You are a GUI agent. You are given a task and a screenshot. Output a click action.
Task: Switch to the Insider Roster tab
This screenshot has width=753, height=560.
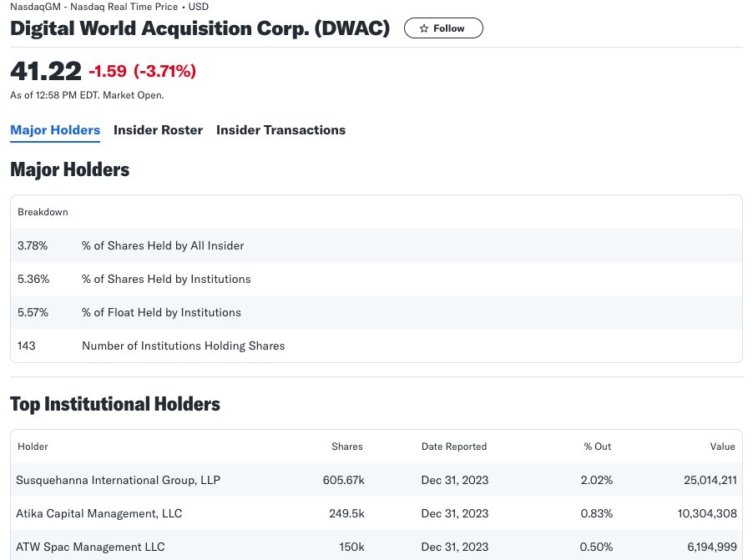pos(158,130)
